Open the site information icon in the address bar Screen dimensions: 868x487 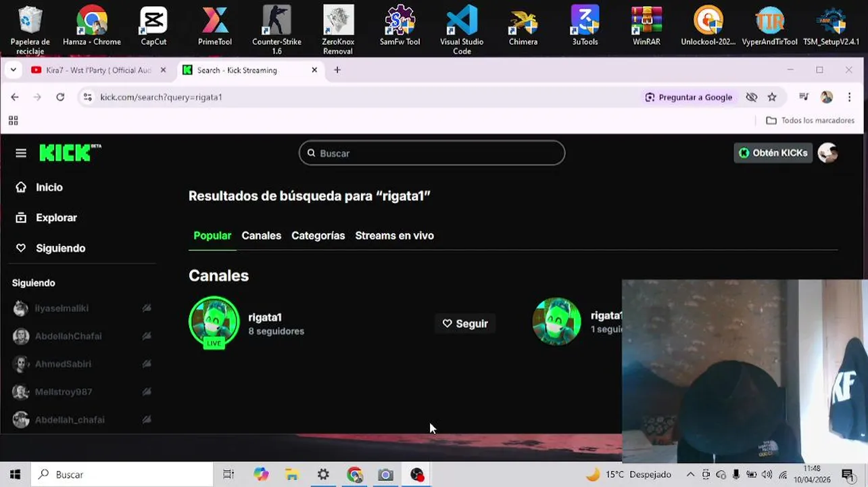pos(87,97)
